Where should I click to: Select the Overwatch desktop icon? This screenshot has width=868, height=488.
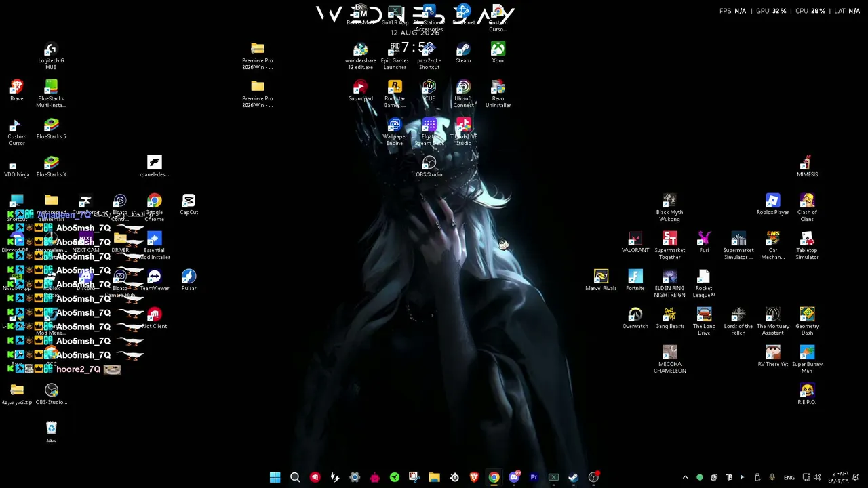point(635,319)
